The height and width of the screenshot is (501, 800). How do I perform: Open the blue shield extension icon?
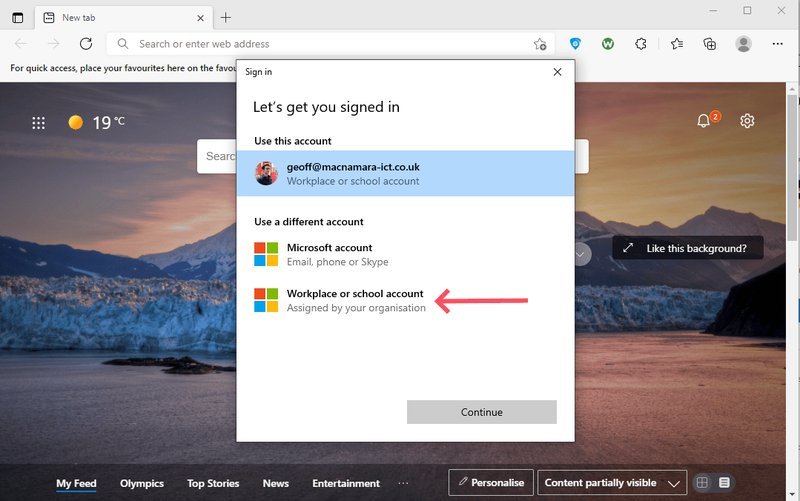(575, 44)
